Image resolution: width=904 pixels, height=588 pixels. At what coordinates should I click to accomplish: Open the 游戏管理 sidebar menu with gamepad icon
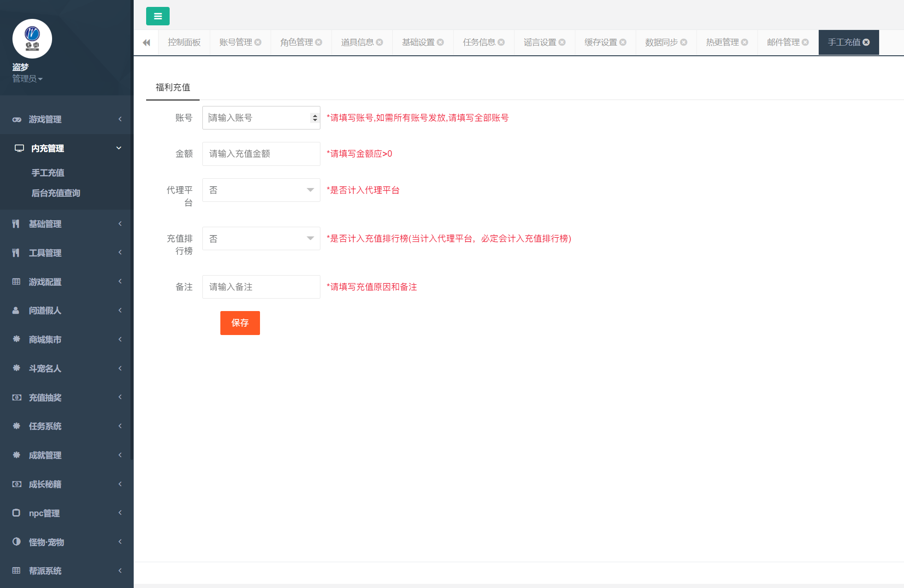[45, 119]
